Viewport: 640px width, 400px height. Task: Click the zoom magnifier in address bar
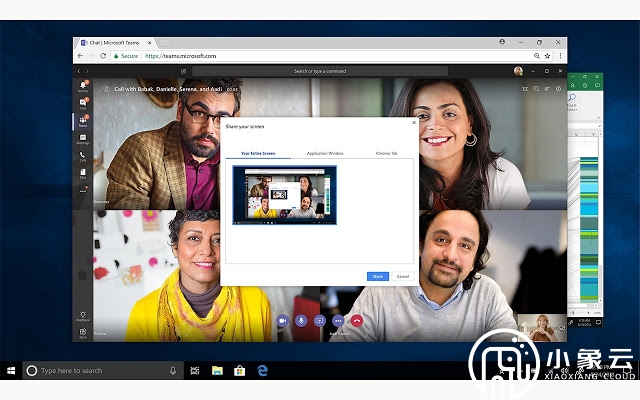tap(537, 56)
